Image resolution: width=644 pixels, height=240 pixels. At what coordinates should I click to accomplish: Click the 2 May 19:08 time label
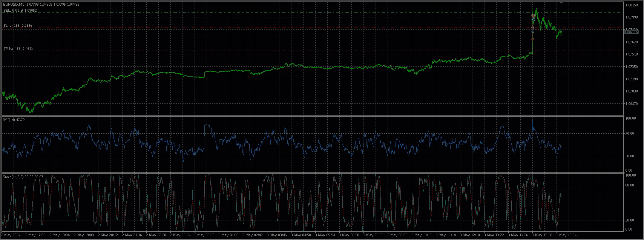(84, 235)
